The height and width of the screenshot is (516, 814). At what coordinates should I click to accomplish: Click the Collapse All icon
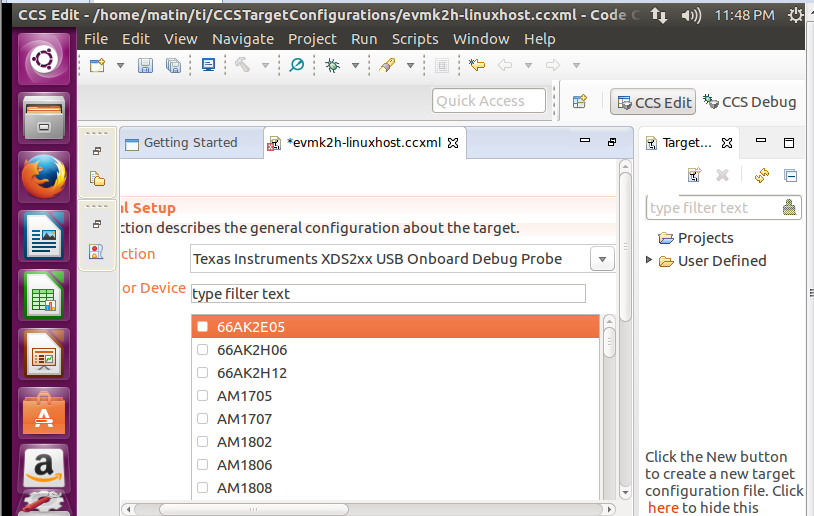[x=790, y=176]
